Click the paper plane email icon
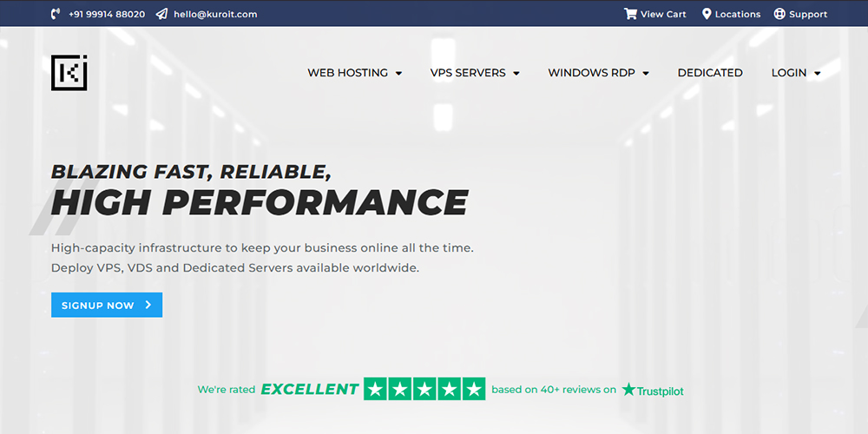 click(x=162, y=14)
